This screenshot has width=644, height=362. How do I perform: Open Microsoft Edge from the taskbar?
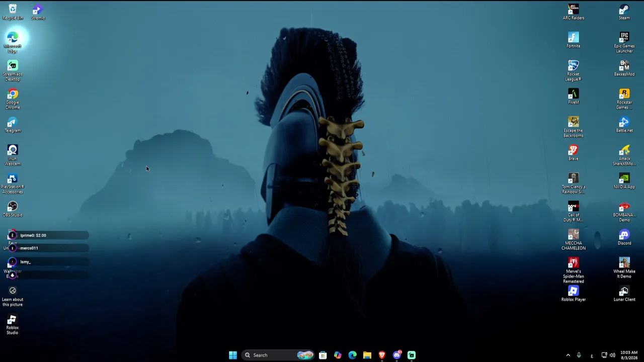pyautogui.click(x=352, y=355)
